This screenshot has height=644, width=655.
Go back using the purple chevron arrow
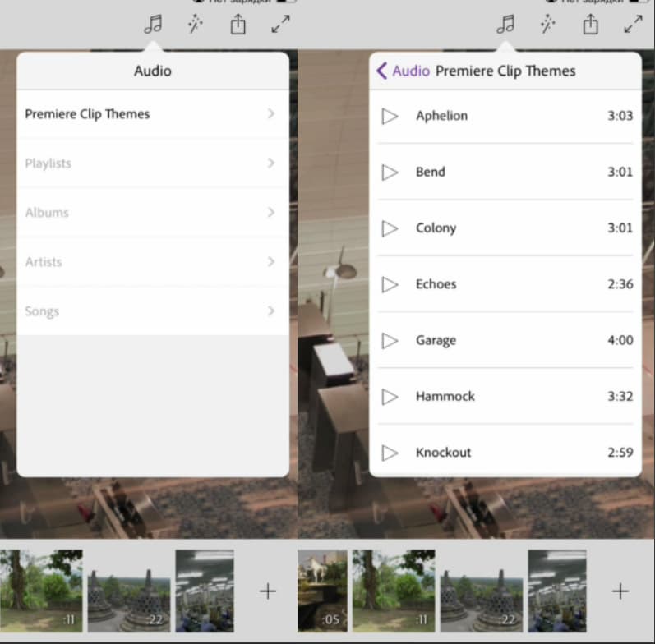pos(381,71)
